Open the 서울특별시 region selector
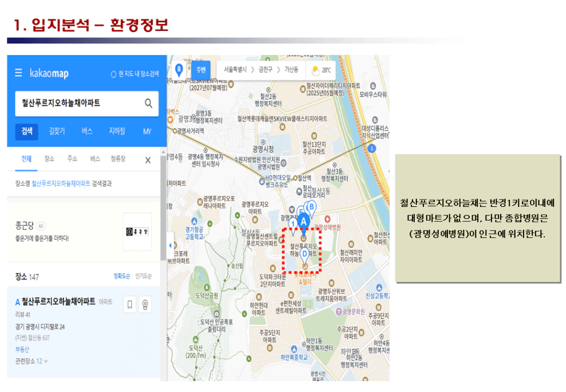Image resolution: width=566 pixels, height=392 pixels. [x=235, y=70]
